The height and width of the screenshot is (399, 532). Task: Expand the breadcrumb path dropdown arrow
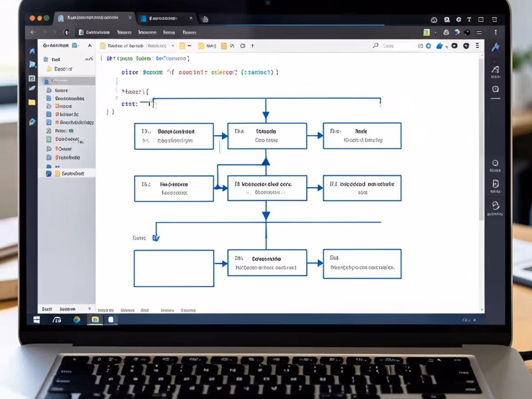click(x=172, y=46)
